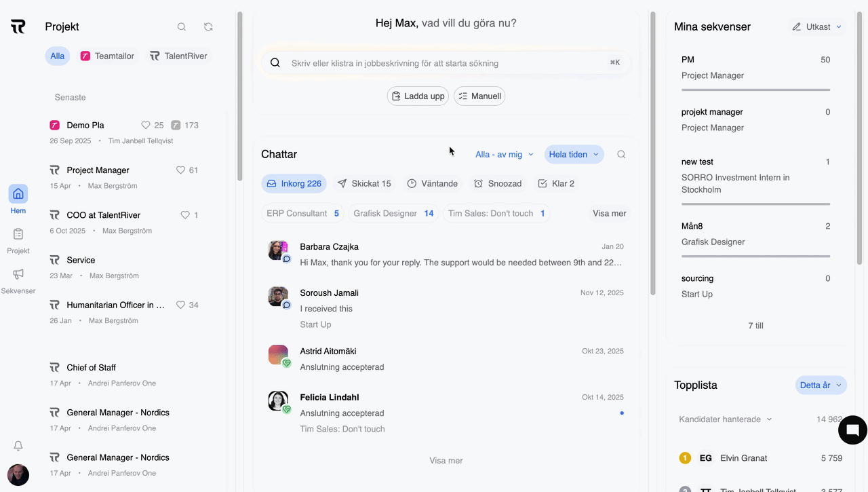Filter chats by Grafisk Designer

click(393, 213)
